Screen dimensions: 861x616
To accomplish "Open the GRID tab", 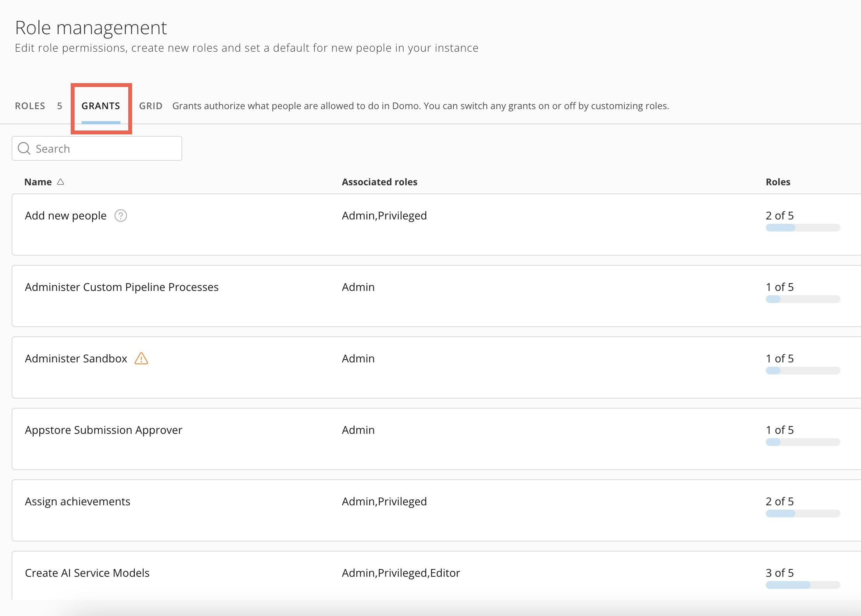I will click(151, 106).
